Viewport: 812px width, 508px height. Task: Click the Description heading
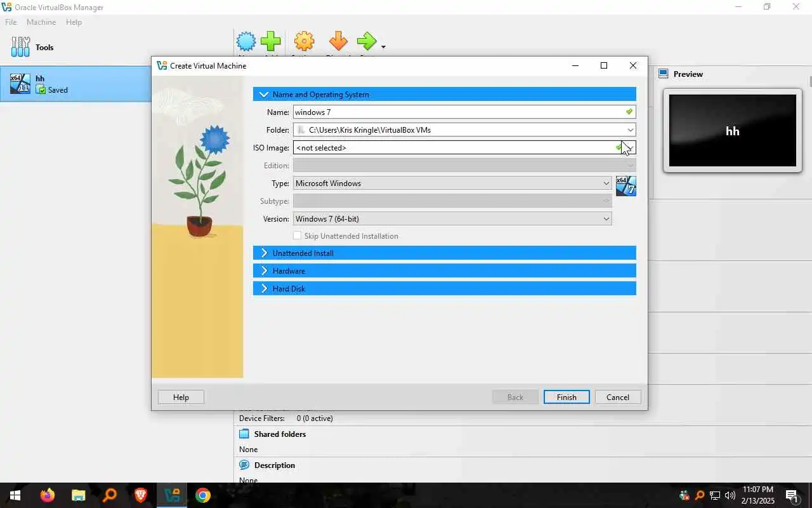coord(275,465)
